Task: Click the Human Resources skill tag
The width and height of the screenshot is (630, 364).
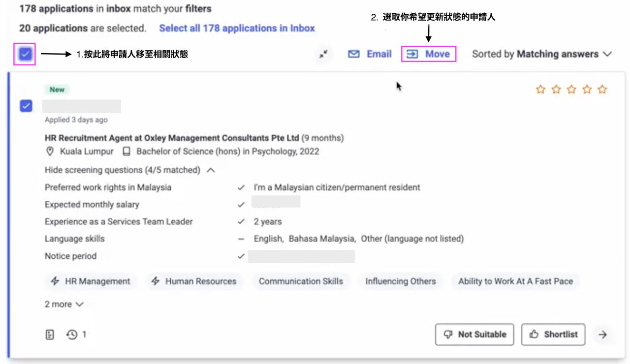Action: pyautogui.click(x=194, y=281)
